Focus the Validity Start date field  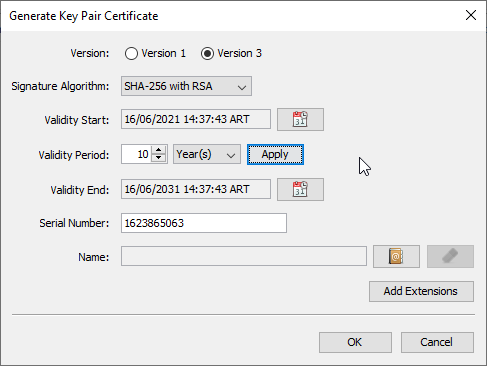196,119
